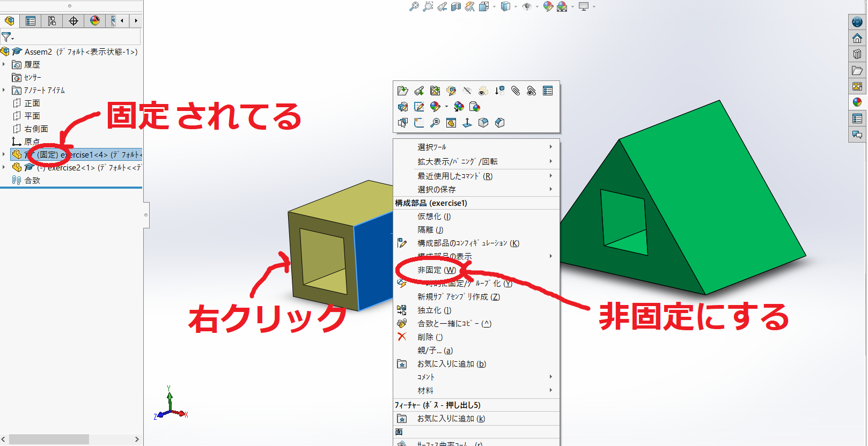
Task: Click the new Sketch icon in context toolbar
Action: click(419, 123)
